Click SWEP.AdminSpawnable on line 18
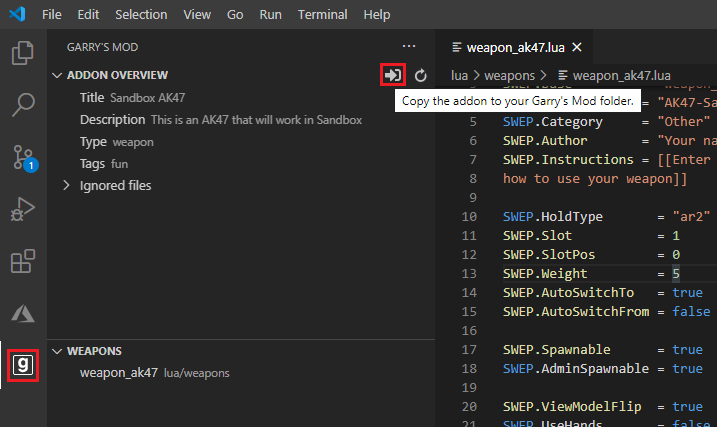This screenshot has width=717, height=427. coord(576,368)
